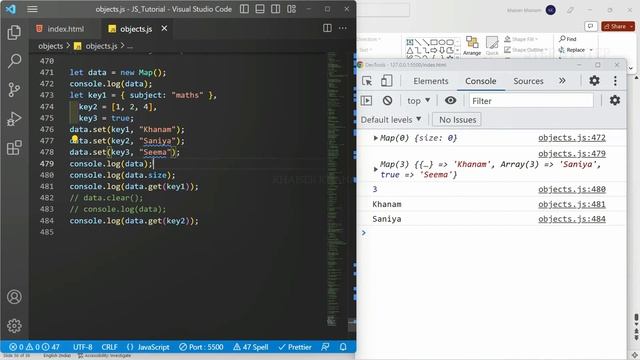
Task: Expand the Map(3) console entry
Action: pos(376,169)
